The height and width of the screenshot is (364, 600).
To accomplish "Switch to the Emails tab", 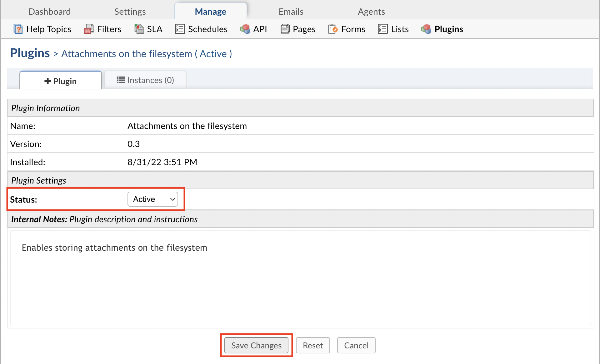I will 291,11.
